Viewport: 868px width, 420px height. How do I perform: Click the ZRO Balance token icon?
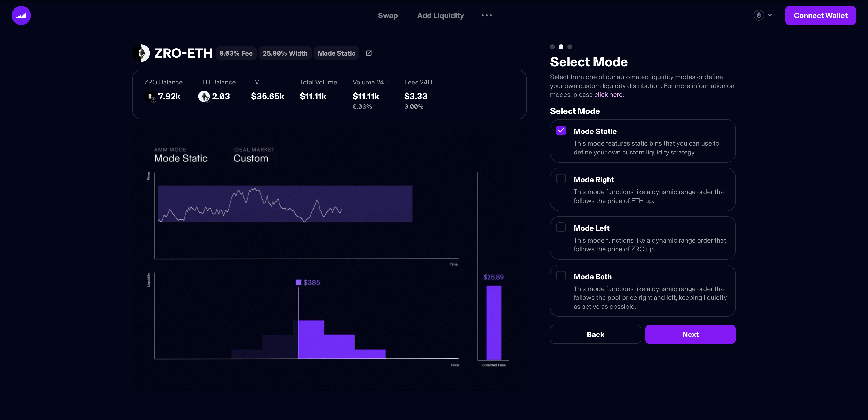(x=150, y=97)
